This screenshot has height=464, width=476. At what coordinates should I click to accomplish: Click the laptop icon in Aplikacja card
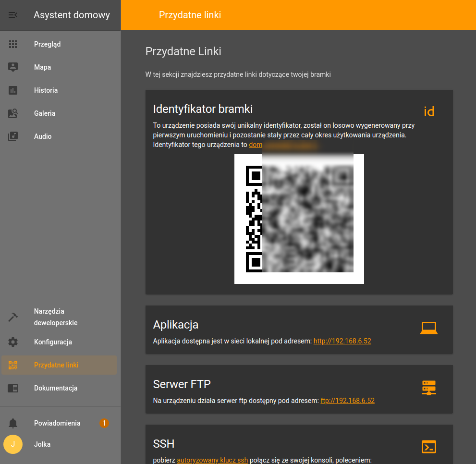coord(429,328)
